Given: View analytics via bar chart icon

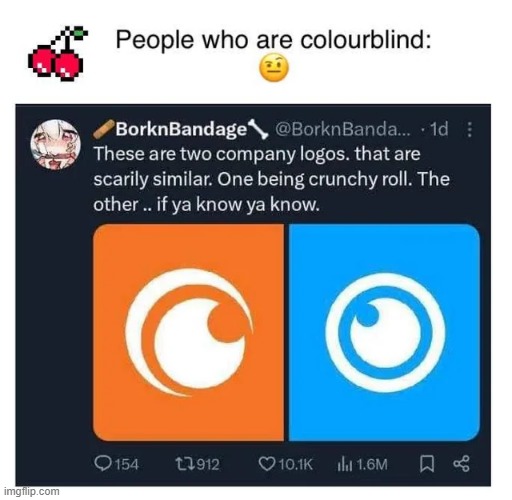Looking at the screenshot, I should pyautogui.click(x=343, y=464).
